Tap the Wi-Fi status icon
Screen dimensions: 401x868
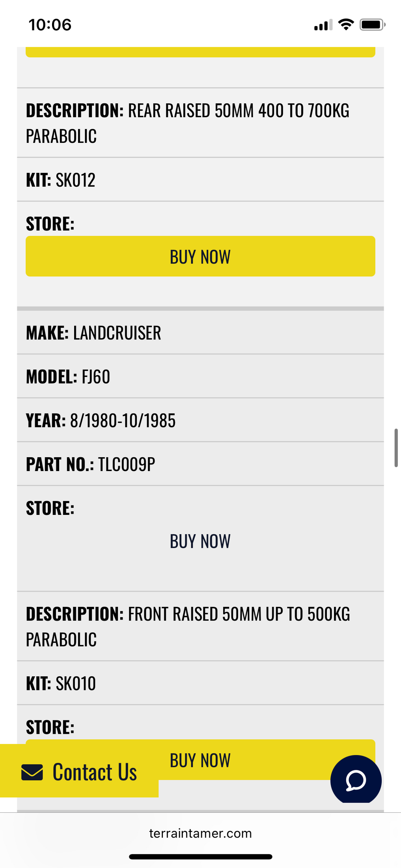(x=346, y=24)
